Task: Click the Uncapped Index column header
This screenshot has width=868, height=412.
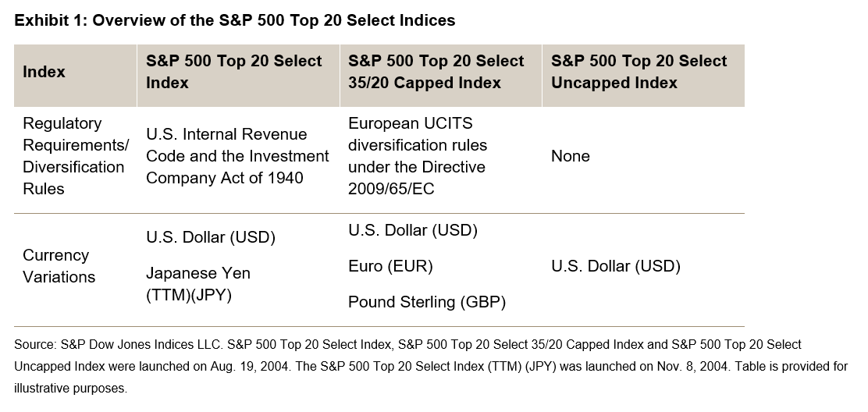Action: 639,72
